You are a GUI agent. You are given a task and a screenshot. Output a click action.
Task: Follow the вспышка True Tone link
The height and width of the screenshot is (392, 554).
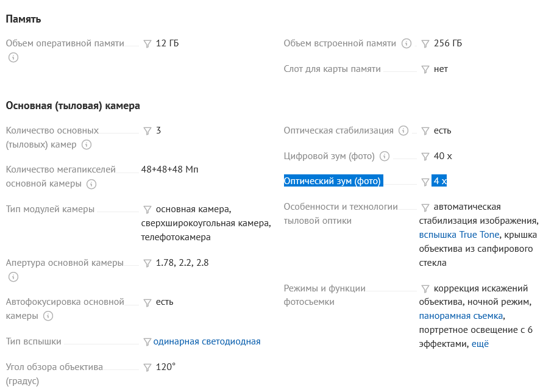tap(460, 235)
